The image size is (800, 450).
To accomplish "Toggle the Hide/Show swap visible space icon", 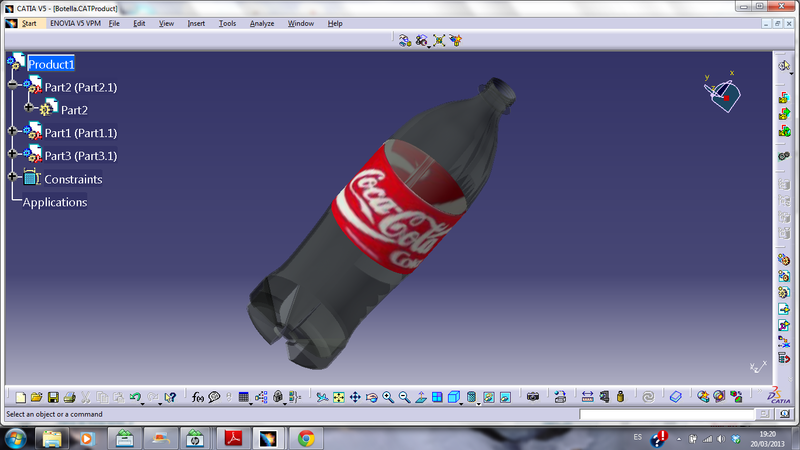I will pos(505,397).
